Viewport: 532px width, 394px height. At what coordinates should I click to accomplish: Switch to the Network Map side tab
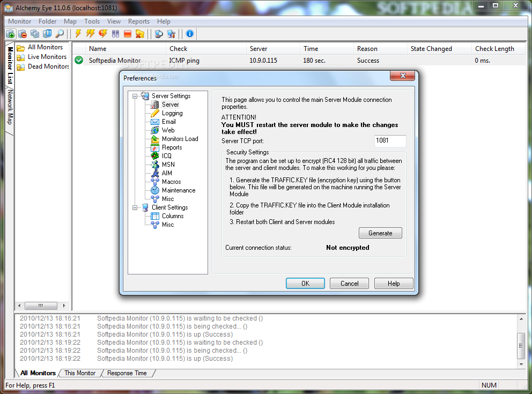point(10,107)
